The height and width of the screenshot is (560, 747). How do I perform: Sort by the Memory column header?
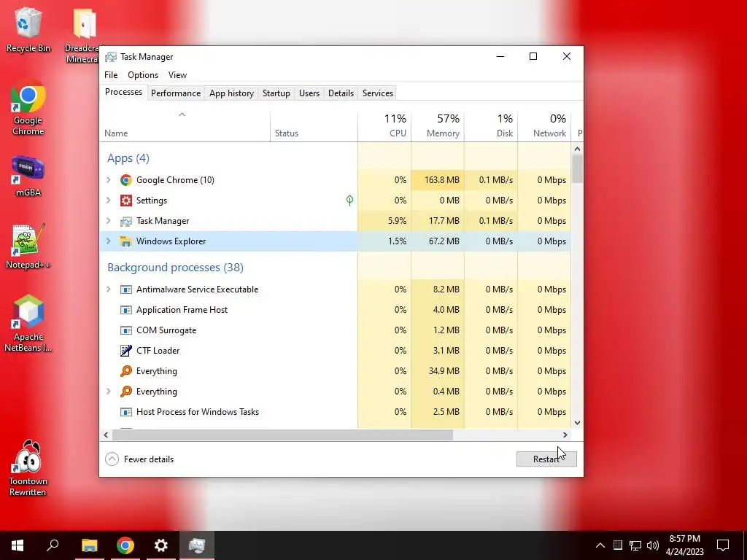tap(438, 127)
